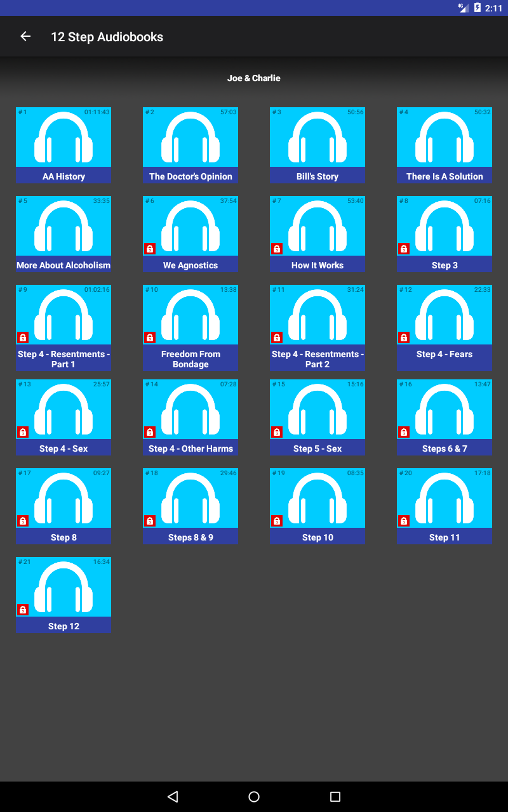508x812 pixels.
Task: Open the Bill's Story audiobook
Action: pyautogui.click(x=317, y=145)
